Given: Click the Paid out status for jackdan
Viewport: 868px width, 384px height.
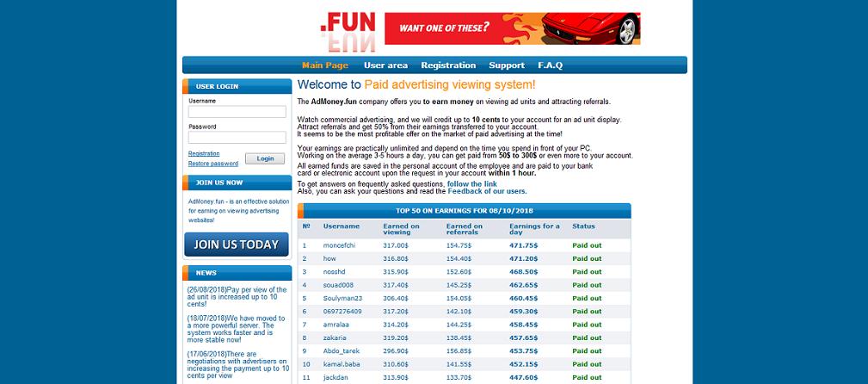Looking at the screenshot, I should point(587,378).
